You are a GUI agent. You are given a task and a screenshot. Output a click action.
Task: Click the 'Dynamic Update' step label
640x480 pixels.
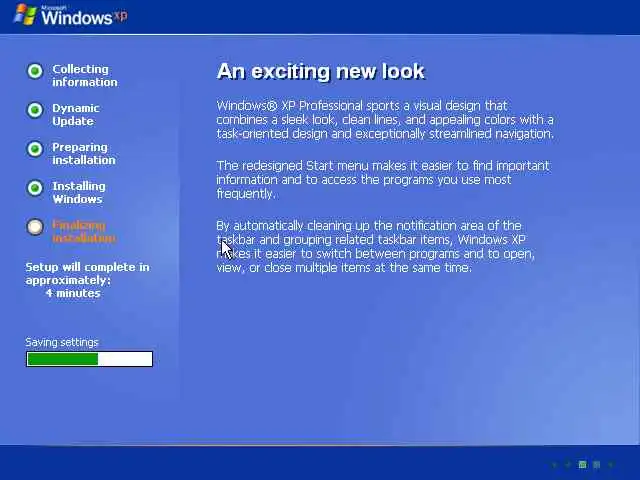tap(76, 115)
